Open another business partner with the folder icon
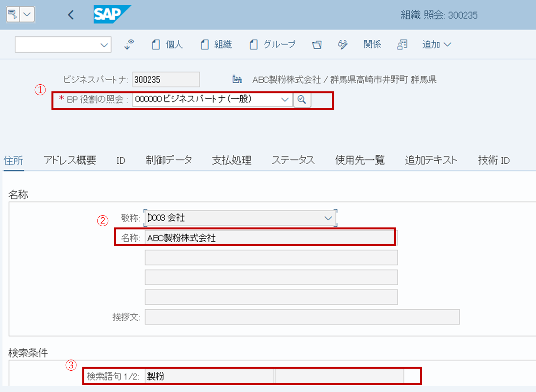The width and height of the screenshot is (536, 392). pyautogui.click(x=317, y=45)
